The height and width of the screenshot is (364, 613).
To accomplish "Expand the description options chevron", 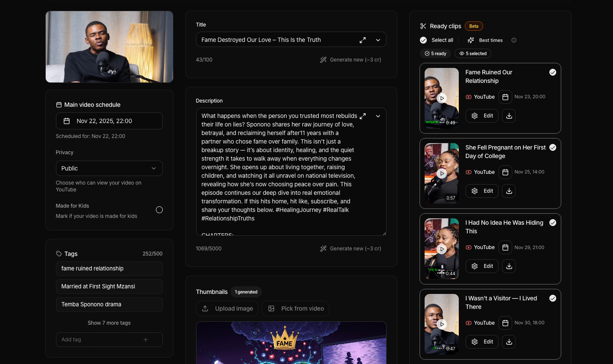I will 378,116.
